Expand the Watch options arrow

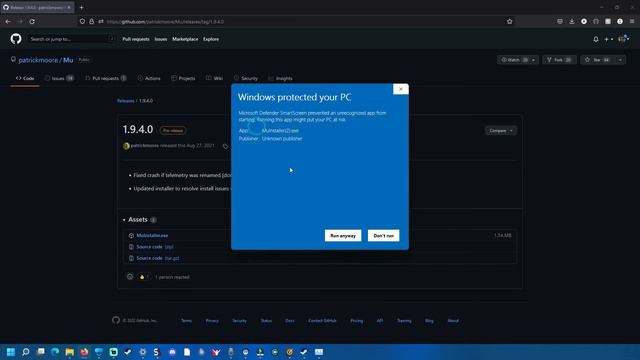pos(533,60)
